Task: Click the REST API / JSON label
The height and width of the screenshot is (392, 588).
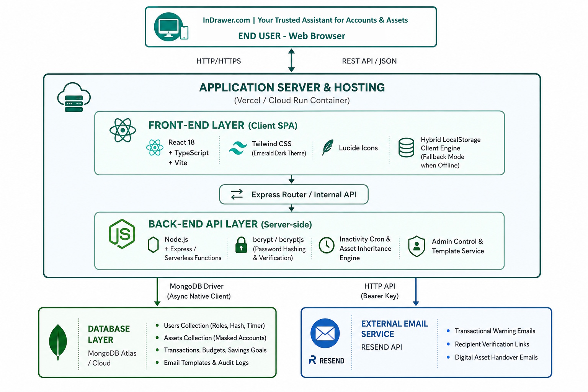Action: tap(369, 61)
